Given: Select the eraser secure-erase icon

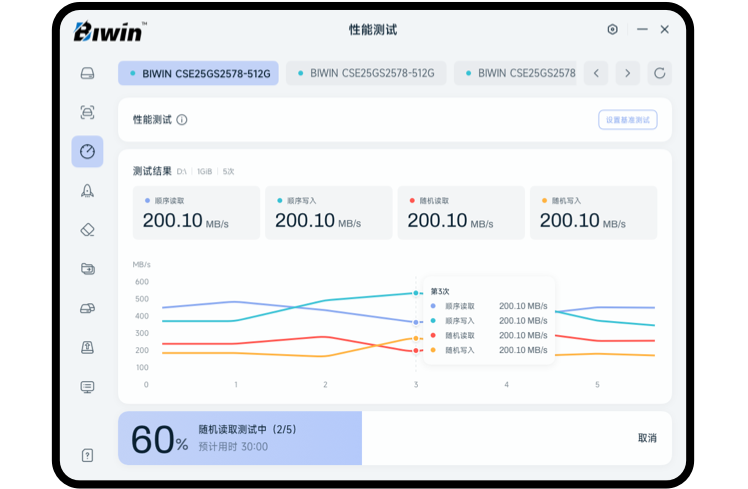Looking at the screenshot, I should 87,229.
